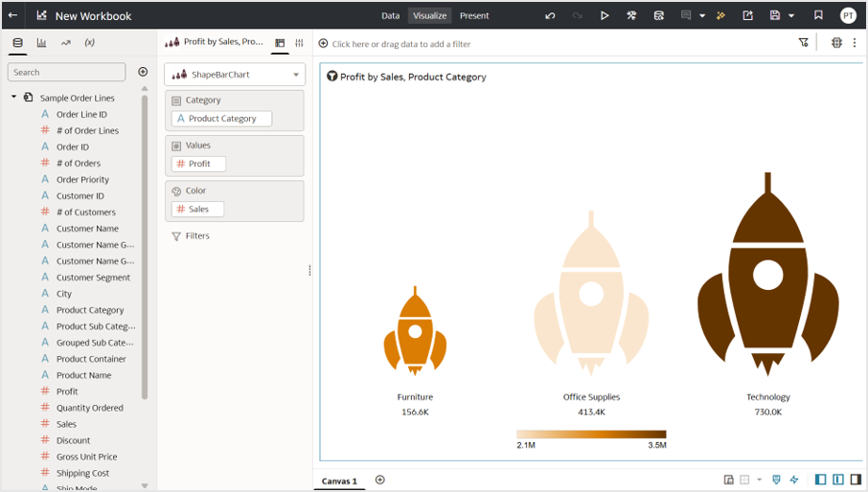Click the Sales chip in Color section

197,209
